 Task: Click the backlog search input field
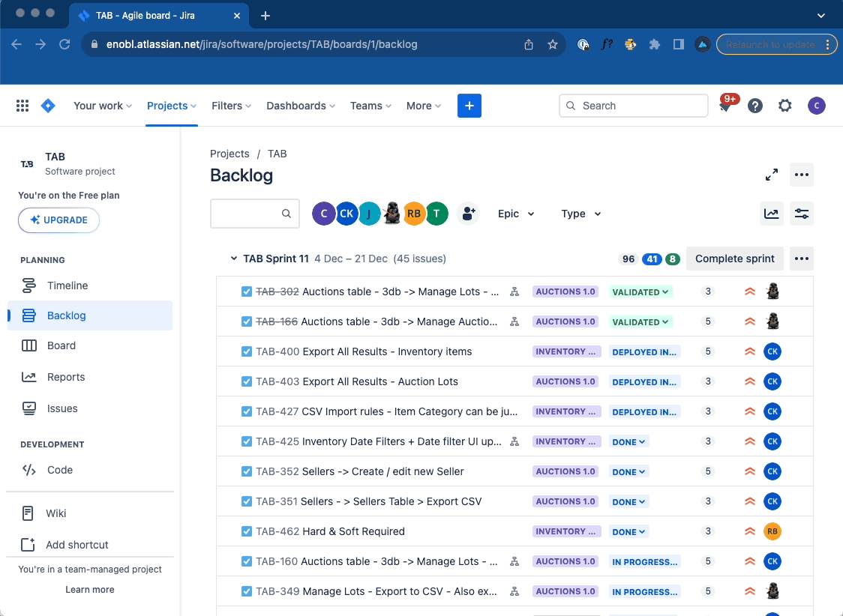click(247, 214)
